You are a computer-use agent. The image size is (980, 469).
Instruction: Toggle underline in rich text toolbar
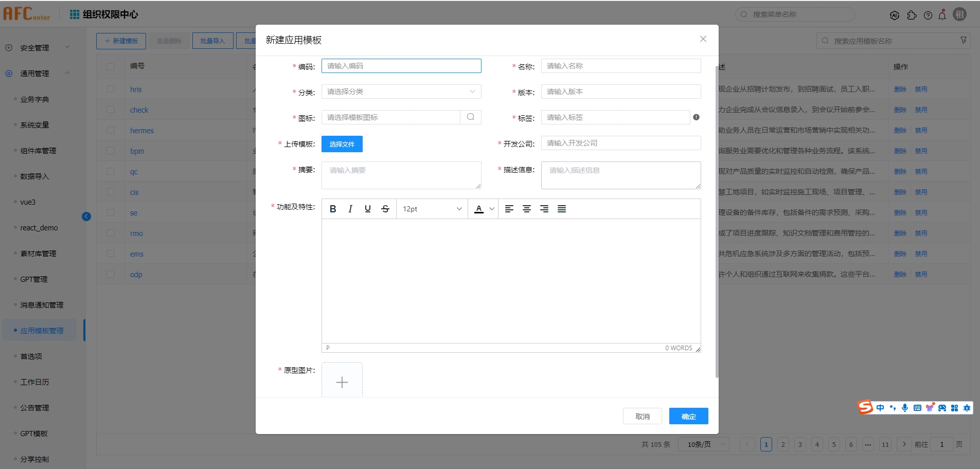point(368,209)
